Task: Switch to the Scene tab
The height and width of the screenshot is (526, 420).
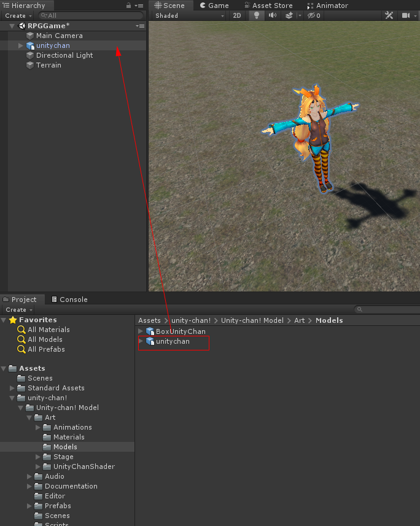Action: [169, 6]
